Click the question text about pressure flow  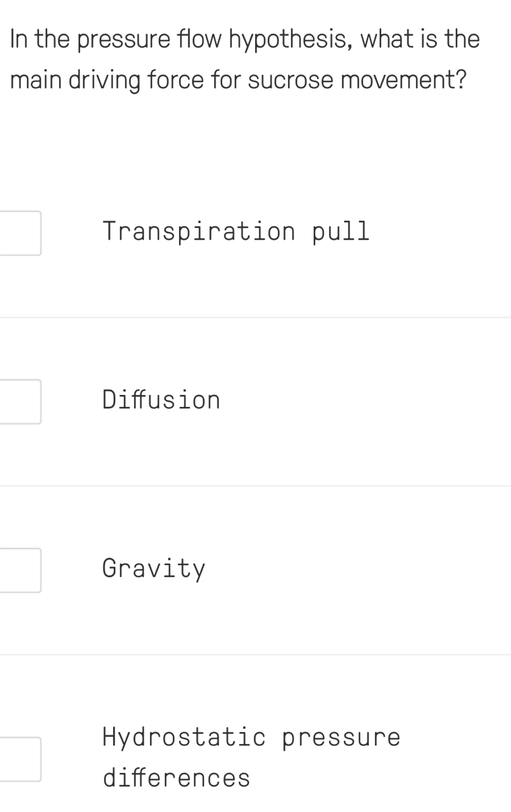point(244,59)
